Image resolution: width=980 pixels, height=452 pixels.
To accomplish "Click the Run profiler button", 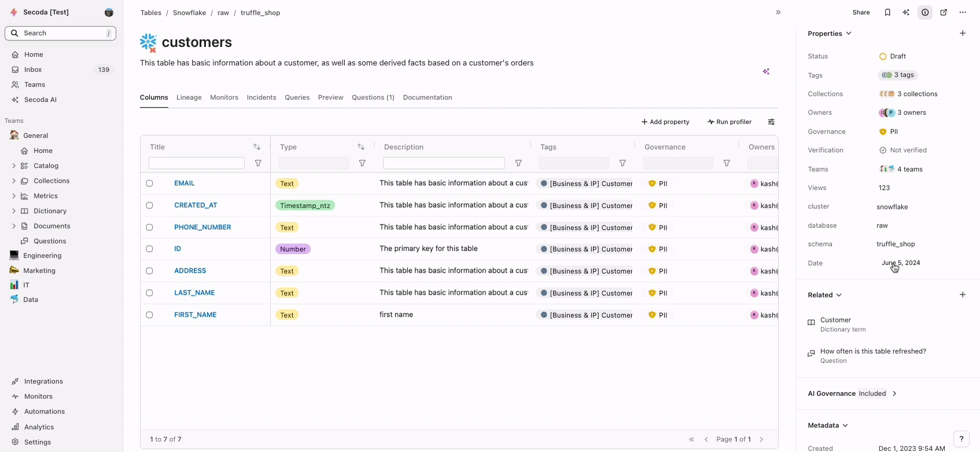I will [729, 122].
